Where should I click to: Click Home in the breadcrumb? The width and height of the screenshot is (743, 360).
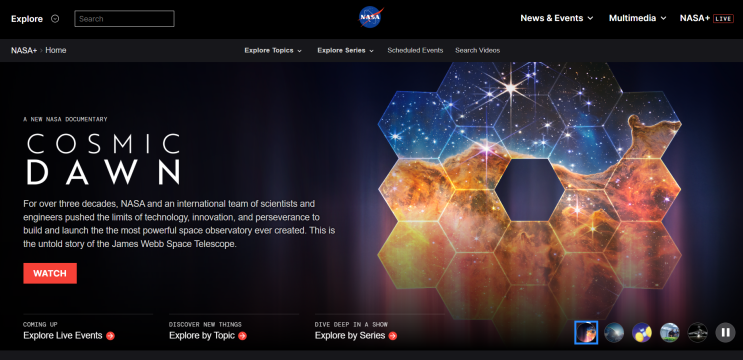point(56,50)
